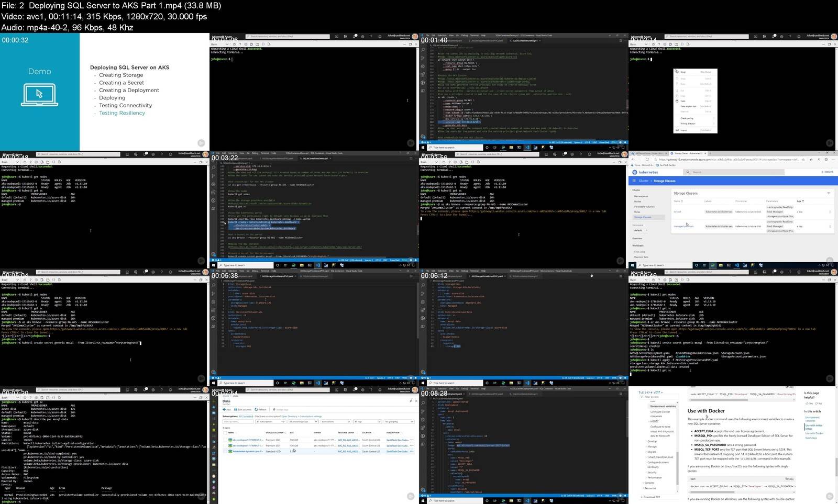Click 'Testing Resiliency' on the Demo slide
Viewport: 838px width, 504px height.
tap(122, 113)
